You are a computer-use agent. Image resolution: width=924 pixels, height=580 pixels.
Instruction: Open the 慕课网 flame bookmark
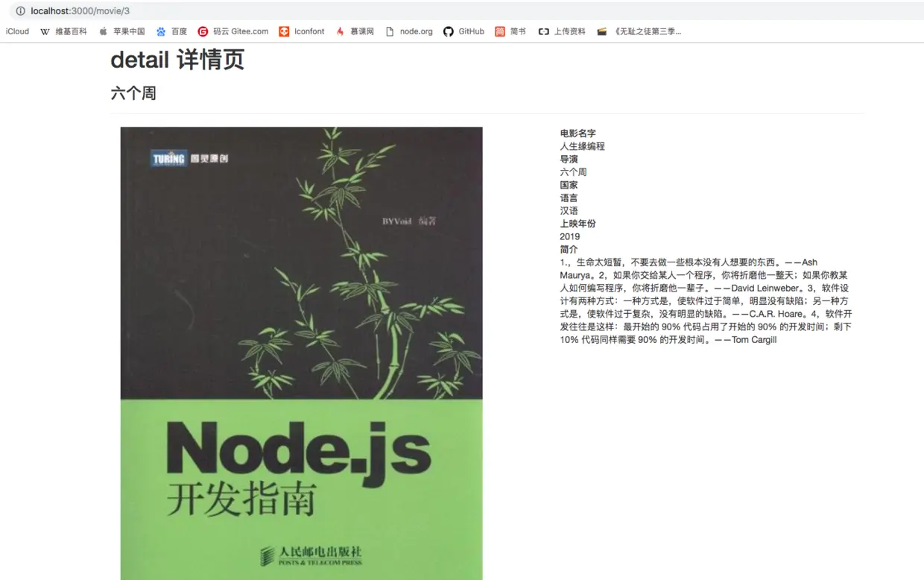355,31
